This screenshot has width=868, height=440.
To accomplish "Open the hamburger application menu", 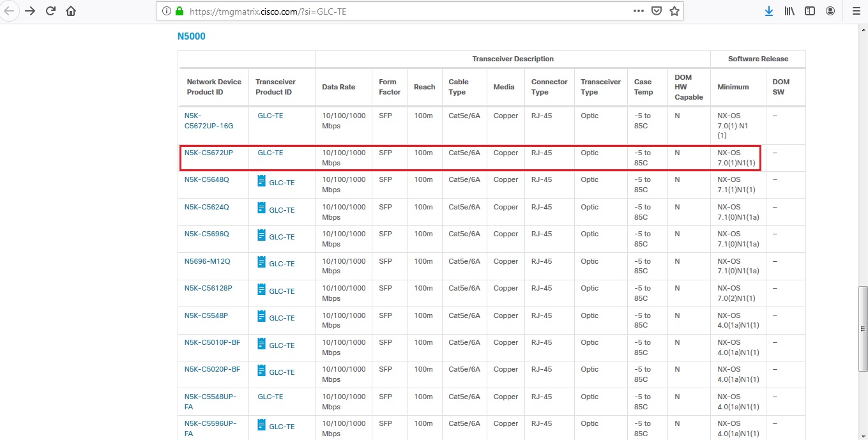I will tap(856, 10).
